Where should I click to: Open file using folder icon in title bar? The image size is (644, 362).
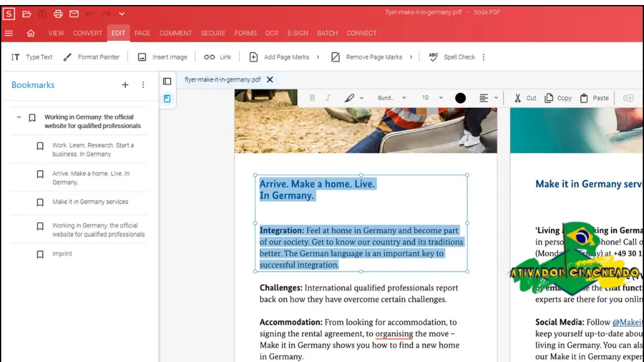click(26, 14)
